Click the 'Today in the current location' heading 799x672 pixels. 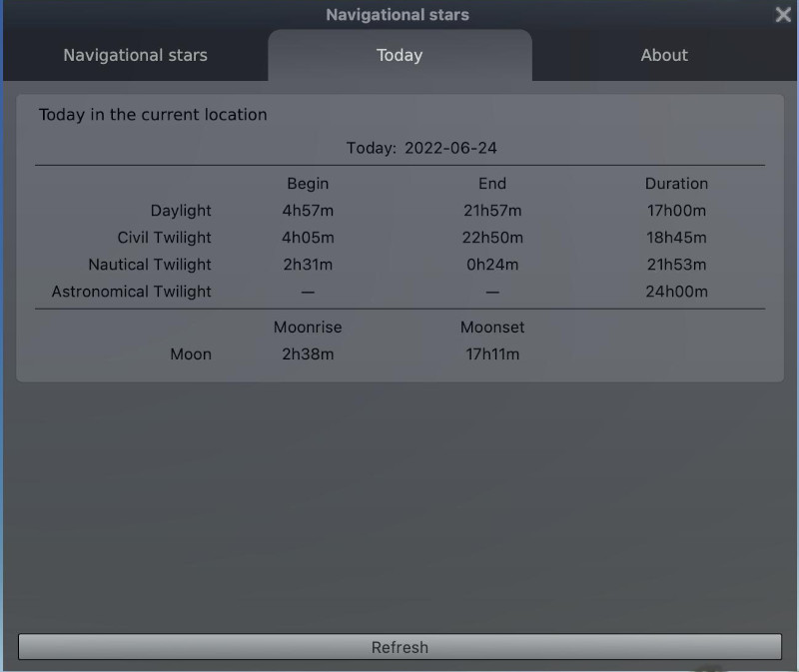pyautogui.click(x=153, y=115)
